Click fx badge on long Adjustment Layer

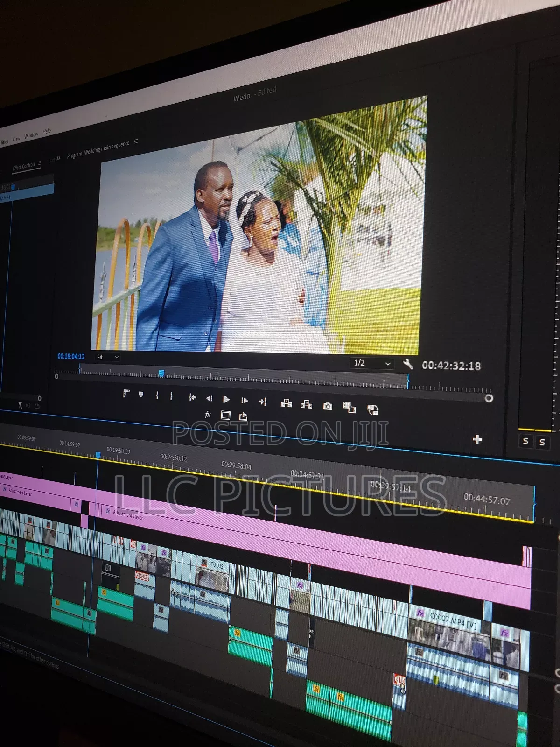tap(108, 511)
